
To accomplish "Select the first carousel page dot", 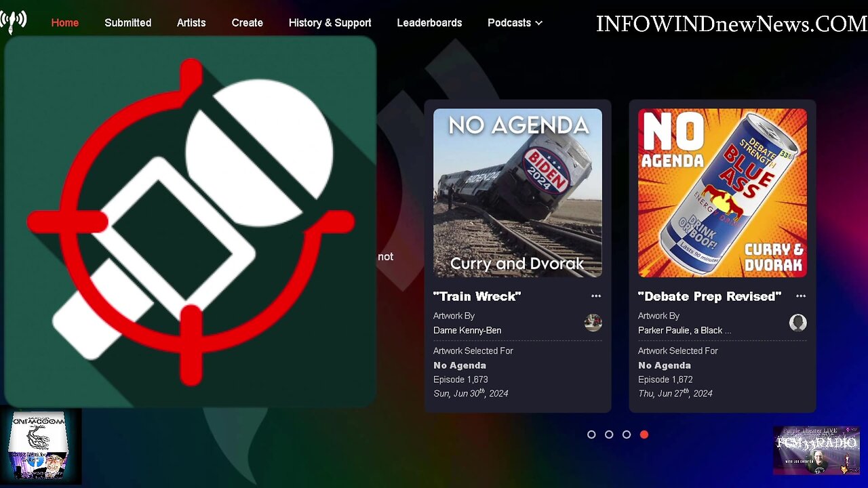I will [591, 434].
